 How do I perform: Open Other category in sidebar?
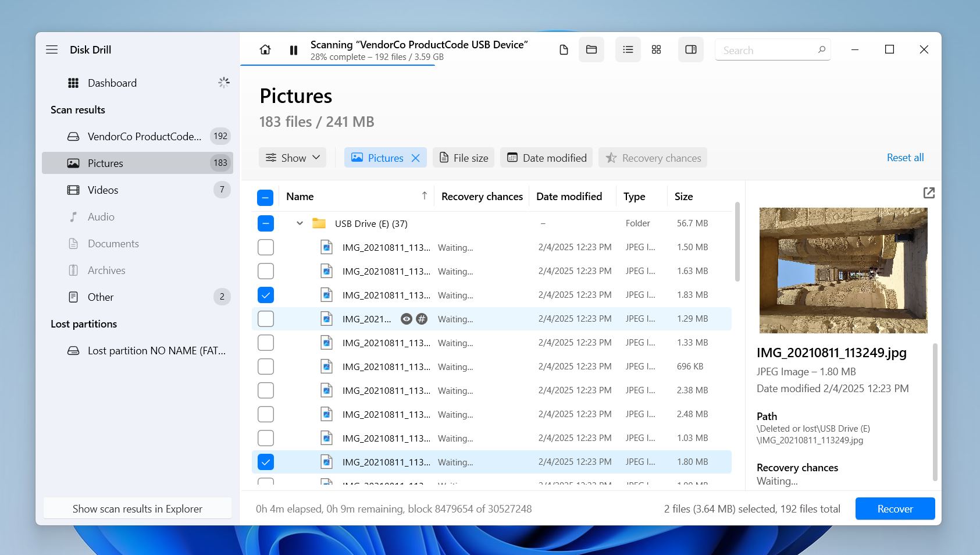coord(137,297)
